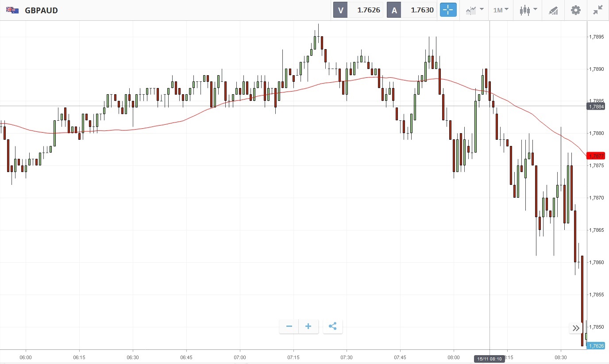Viewport: 609px width, 364px height.
Task: Click the grey 1,7884 crosshair price label
Action: (x=596, y=106)
